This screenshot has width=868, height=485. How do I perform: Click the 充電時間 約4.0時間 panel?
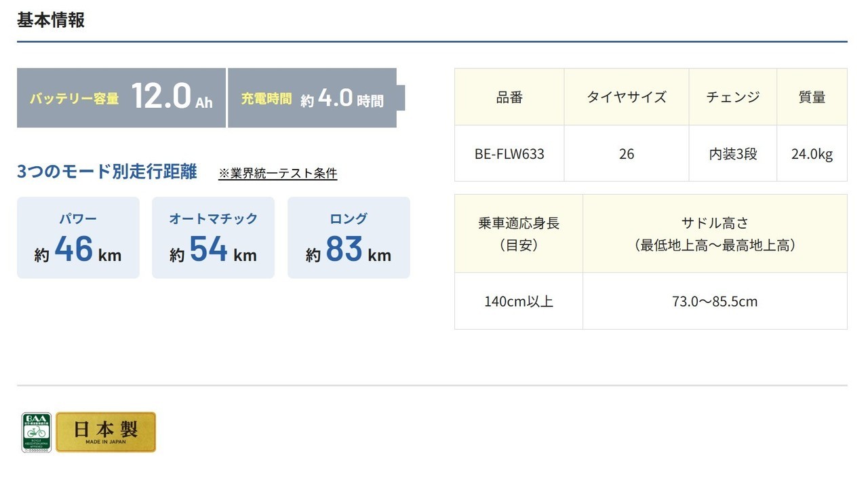[313, 98]
